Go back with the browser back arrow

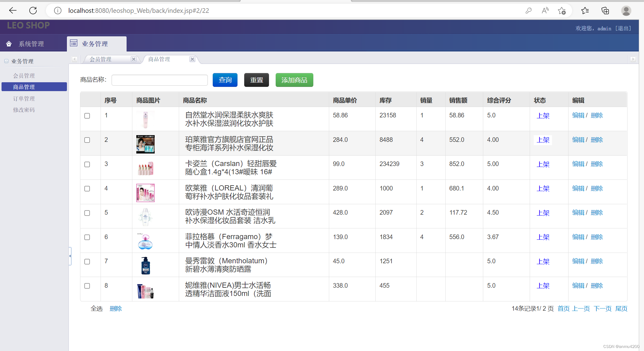point(13,11)
